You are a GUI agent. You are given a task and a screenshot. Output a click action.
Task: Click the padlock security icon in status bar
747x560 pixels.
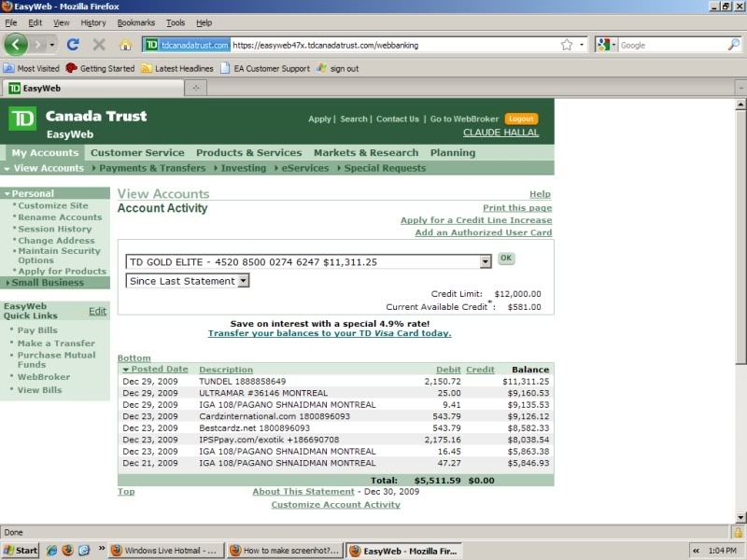coord(738,532)
